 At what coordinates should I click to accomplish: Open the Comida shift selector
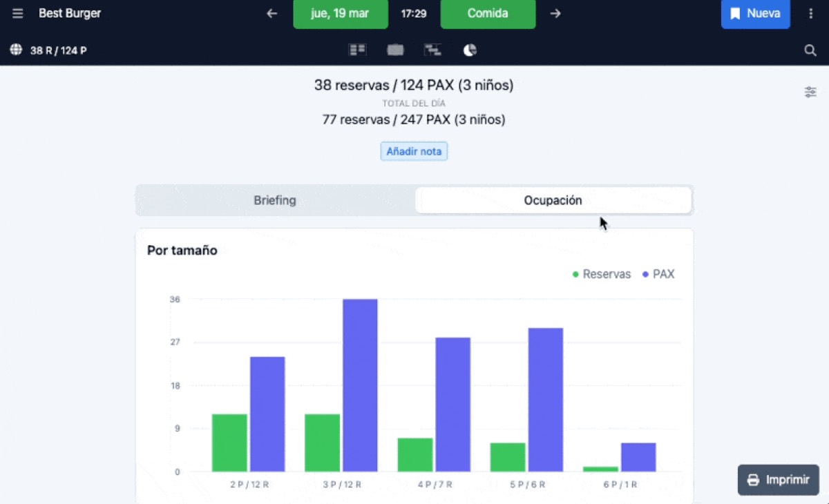pyautogui.click(x=488, y=14)
